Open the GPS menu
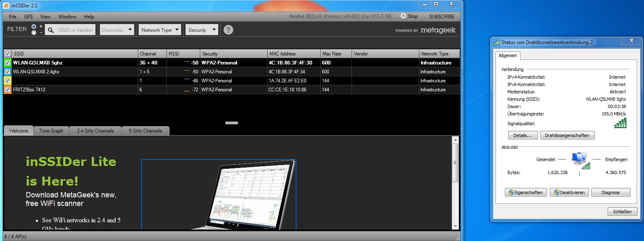Image resolution: width=644 pixels, height=241 pixels. (x=28, y=17)
